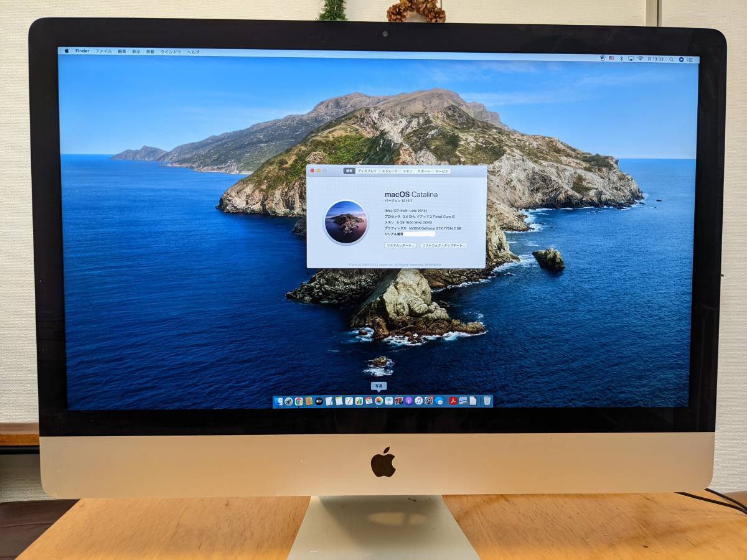Close the About This Mac window
The image size is (747, 560).
coord(312,170)
